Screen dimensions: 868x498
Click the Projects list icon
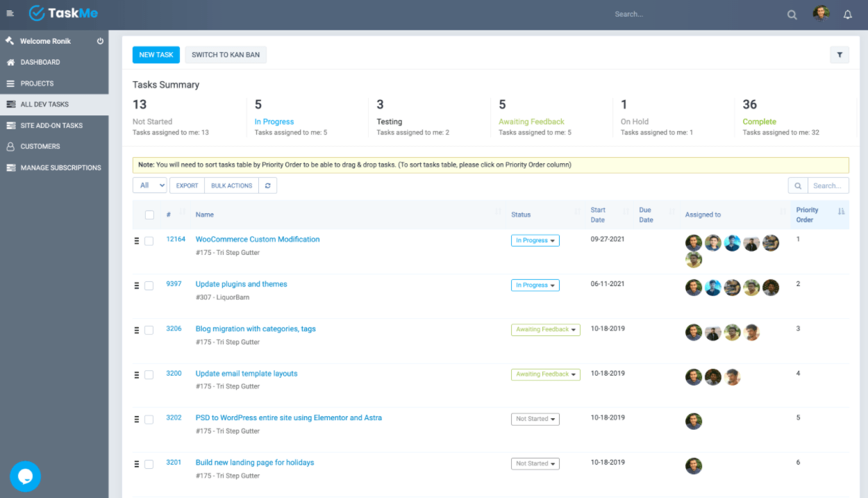[x=10, y=83]
